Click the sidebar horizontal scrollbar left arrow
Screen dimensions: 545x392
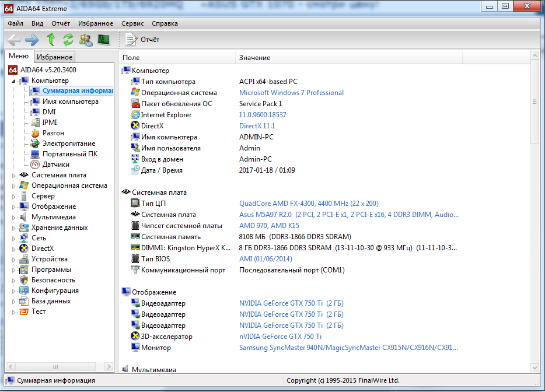pos(11,367)
